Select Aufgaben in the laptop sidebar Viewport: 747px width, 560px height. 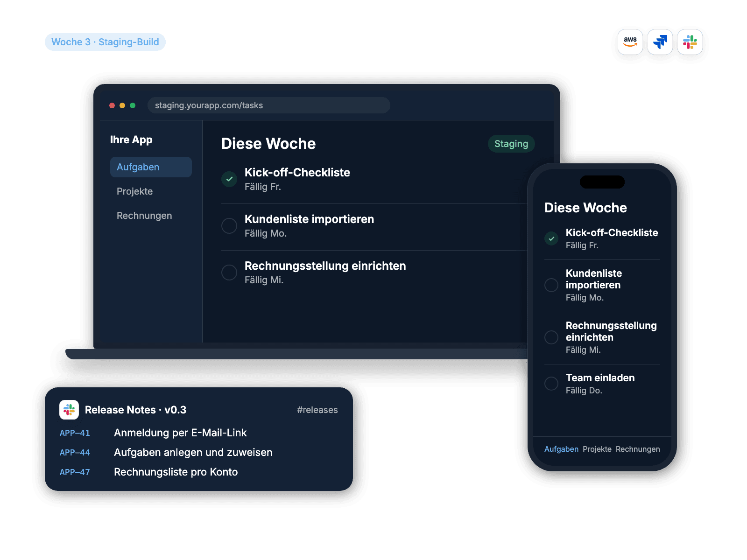pyautogui.click(x=151, y=167)
